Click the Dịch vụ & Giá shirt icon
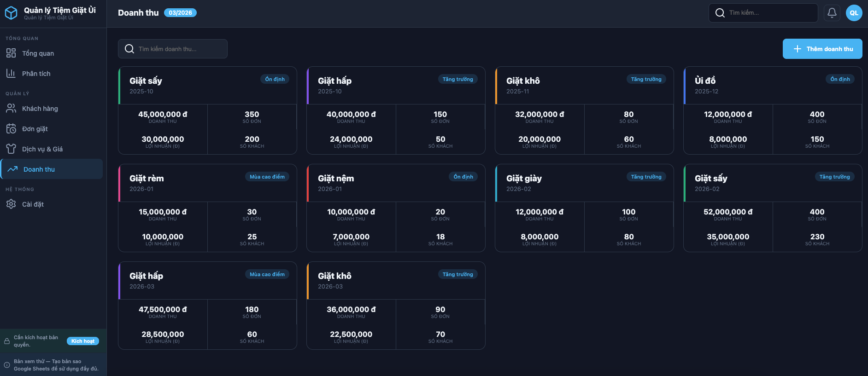Viewport: 868px width, 376px height. (x=11, y=149)
